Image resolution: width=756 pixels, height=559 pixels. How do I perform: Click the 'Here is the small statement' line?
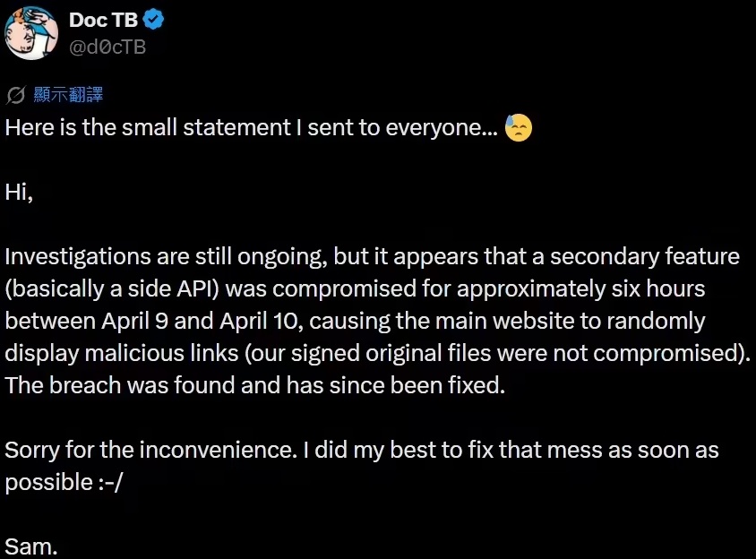coord(251,128)
